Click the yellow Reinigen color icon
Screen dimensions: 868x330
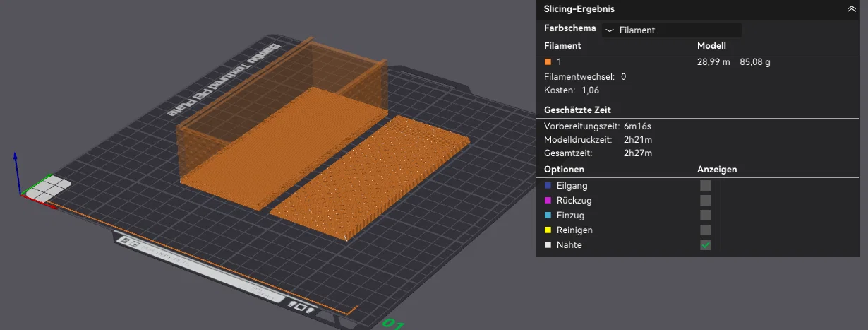pyautogui.click(x=548, y=230)
